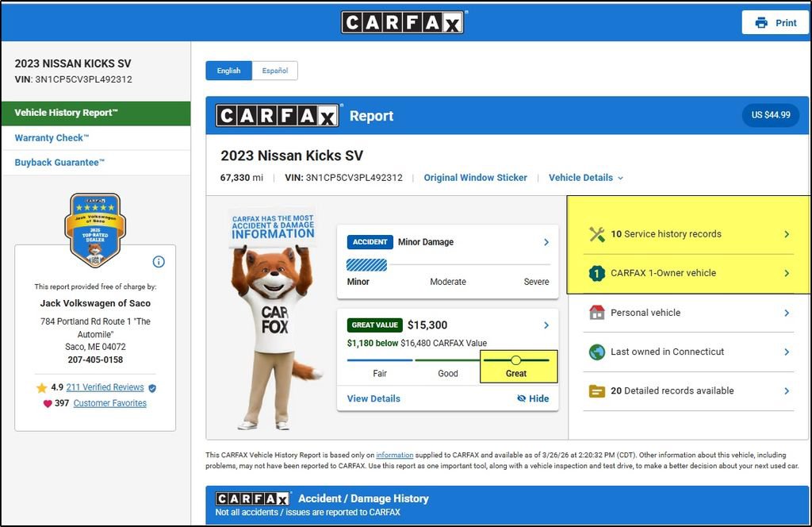Click the globe icon for Connecticut

[597, 352]
